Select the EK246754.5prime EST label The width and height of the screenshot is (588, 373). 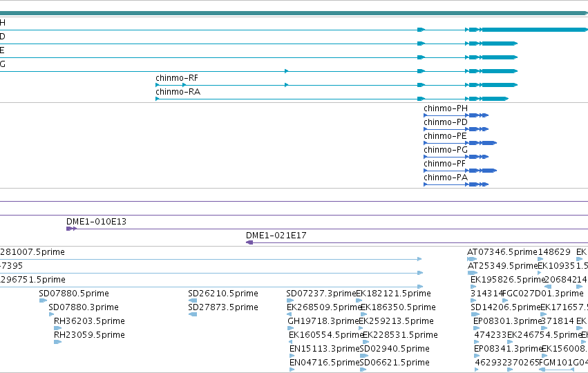[544, 335]
